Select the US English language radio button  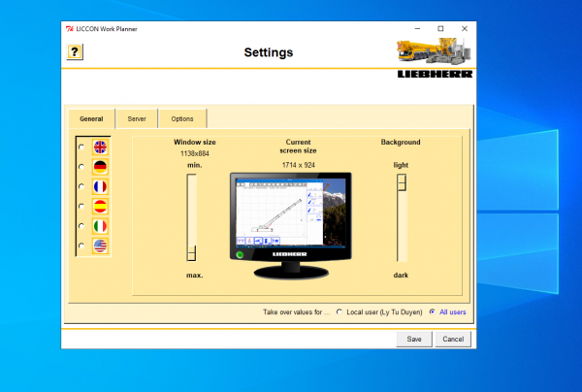[x=81, y=245]
